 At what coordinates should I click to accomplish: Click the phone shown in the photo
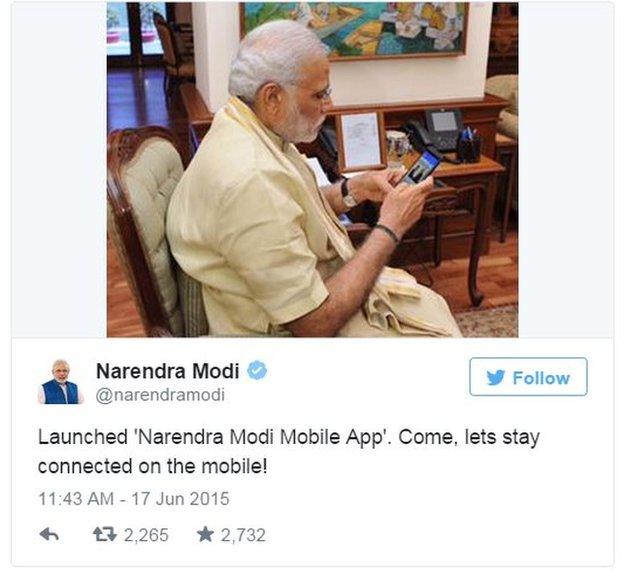pyautogui.click(x=420, y=167)
